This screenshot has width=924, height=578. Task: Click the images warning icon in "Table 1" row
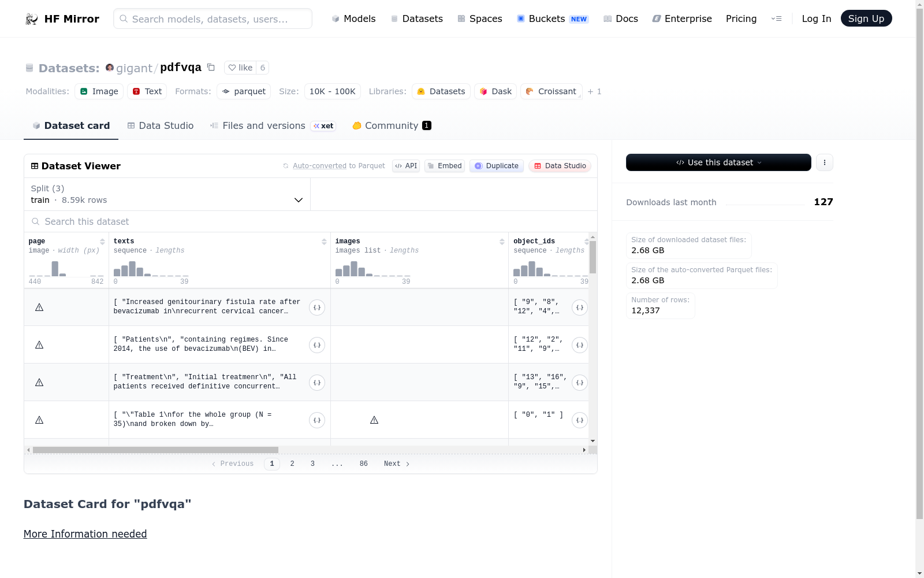coord(374,420)
